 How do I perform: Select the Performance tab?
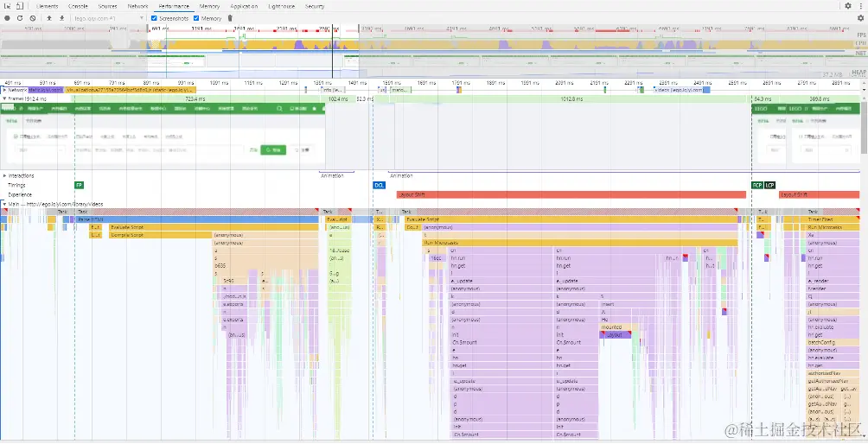click(x=173, y=6)
